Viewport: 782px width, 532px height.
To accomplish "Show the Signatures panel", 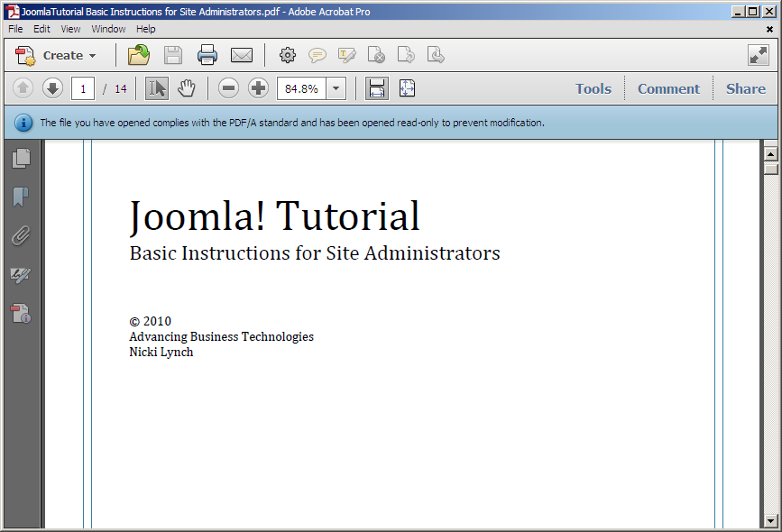I will tap(21, 274).
